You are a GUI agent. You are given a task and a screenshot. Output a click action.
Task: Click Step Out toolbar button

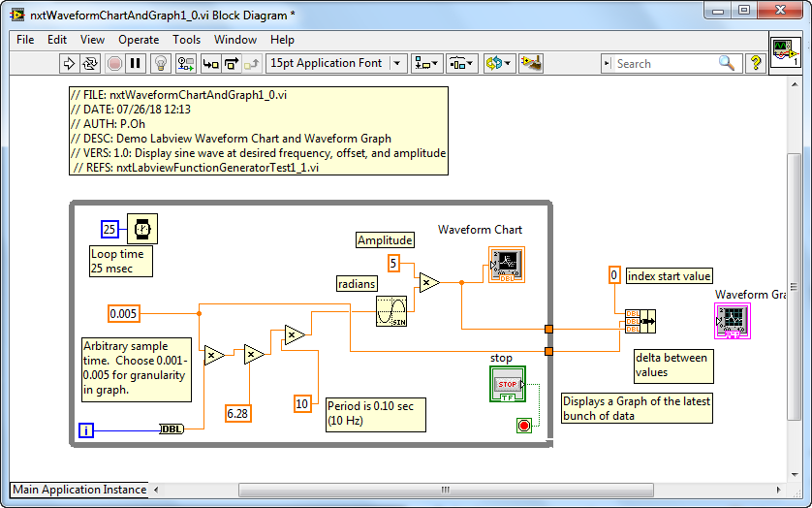click(252, 64)
